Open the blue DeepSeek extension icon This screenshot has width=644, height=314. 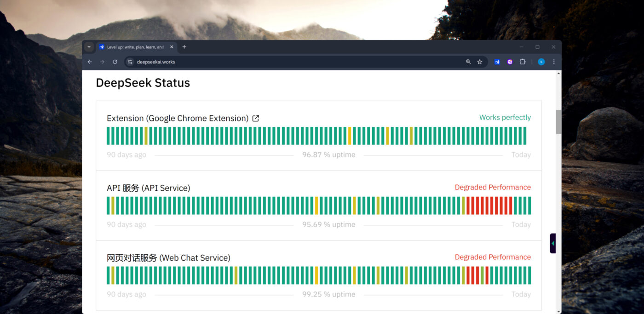[497, 62]
